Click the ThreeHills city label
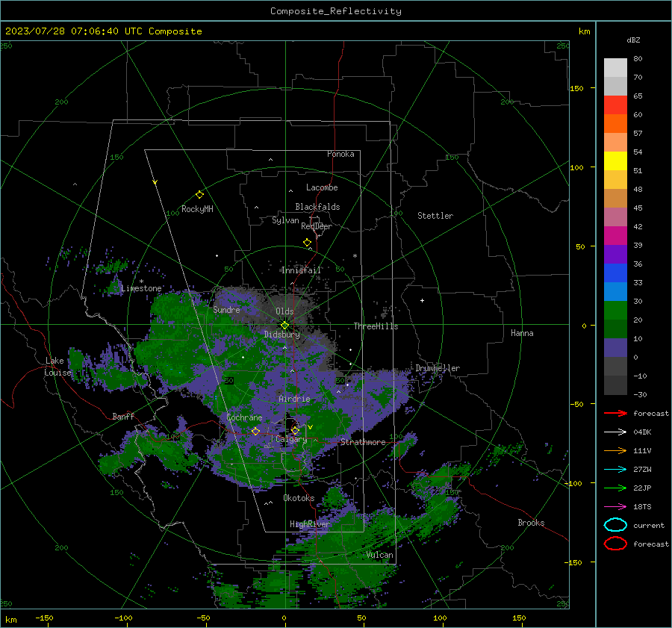This screenshot has height=628, width=672. (x=376, y=326)
